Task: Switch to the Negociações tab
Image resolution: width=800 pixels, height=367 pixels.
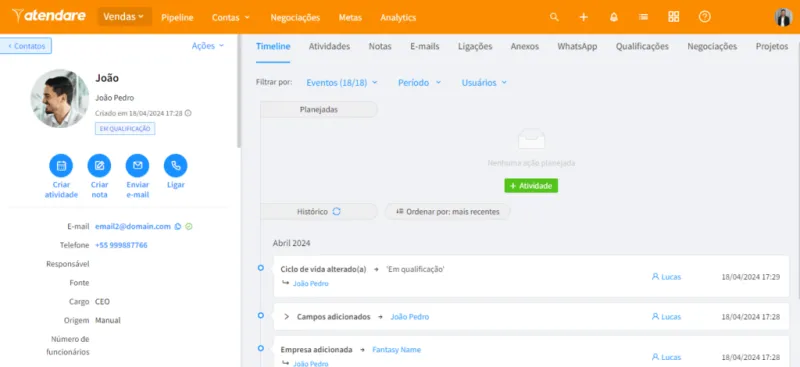Action: [712, 46]
